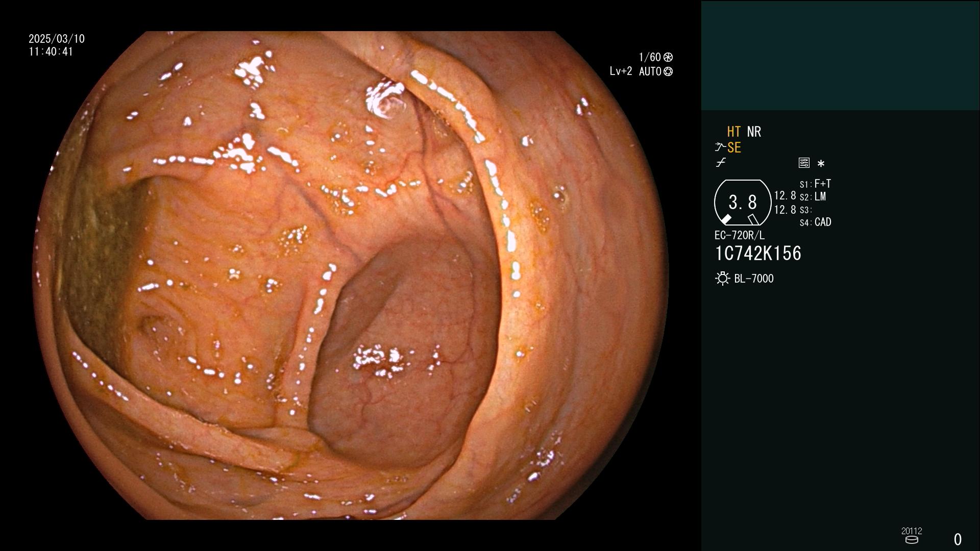Click the asterisk indicator

[821, 164]
